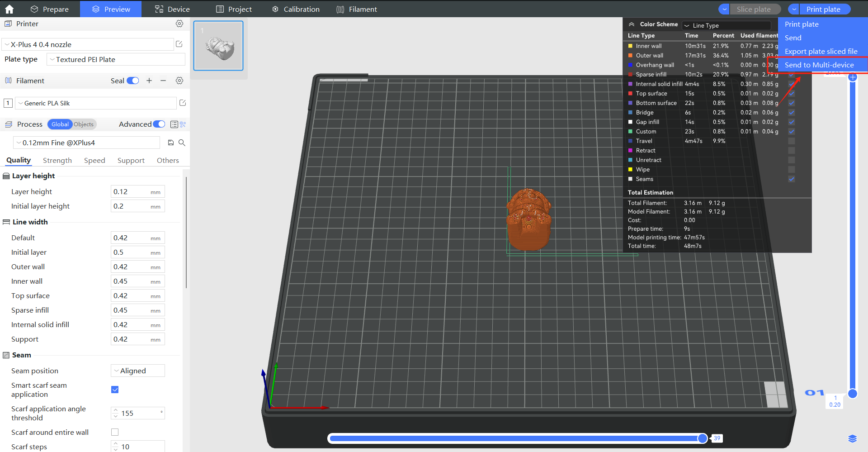Image resolution: width=868 pixels, height=452 pixels.
Task: Click the Process panel icon
Action: coord(8,124)
